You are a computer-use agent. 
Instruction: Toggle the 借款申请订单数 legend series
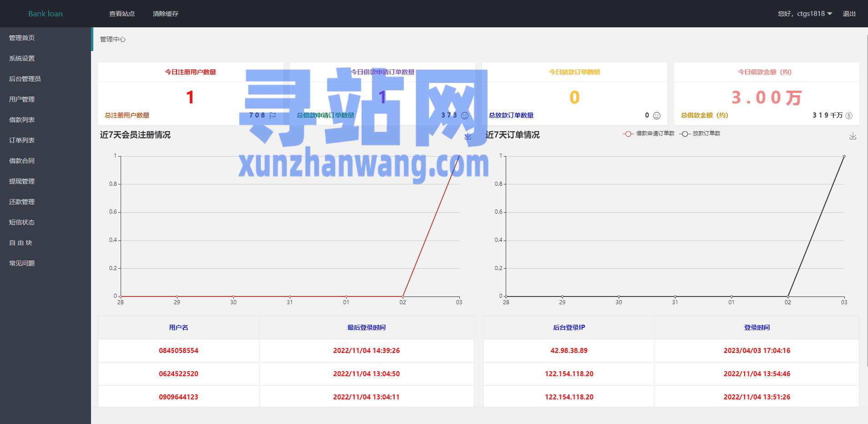[x=649, y=133]
